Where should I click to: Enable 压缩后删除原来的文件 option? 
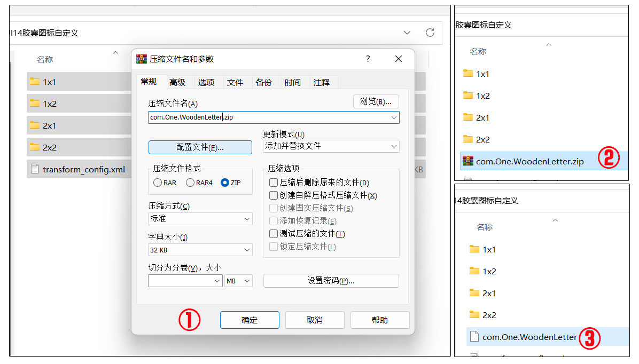click(274, 184)
